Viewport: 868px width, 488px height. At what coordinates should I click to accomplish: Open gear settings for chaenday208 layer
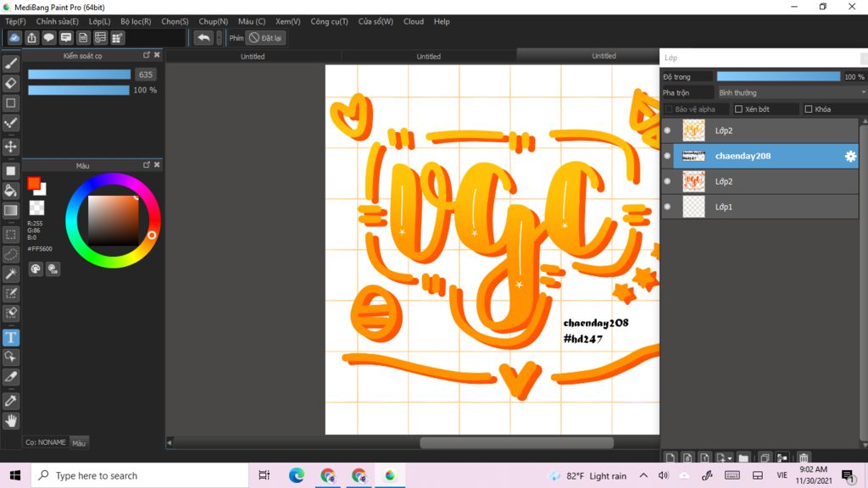pyautogui.click(x=850, y=156)
